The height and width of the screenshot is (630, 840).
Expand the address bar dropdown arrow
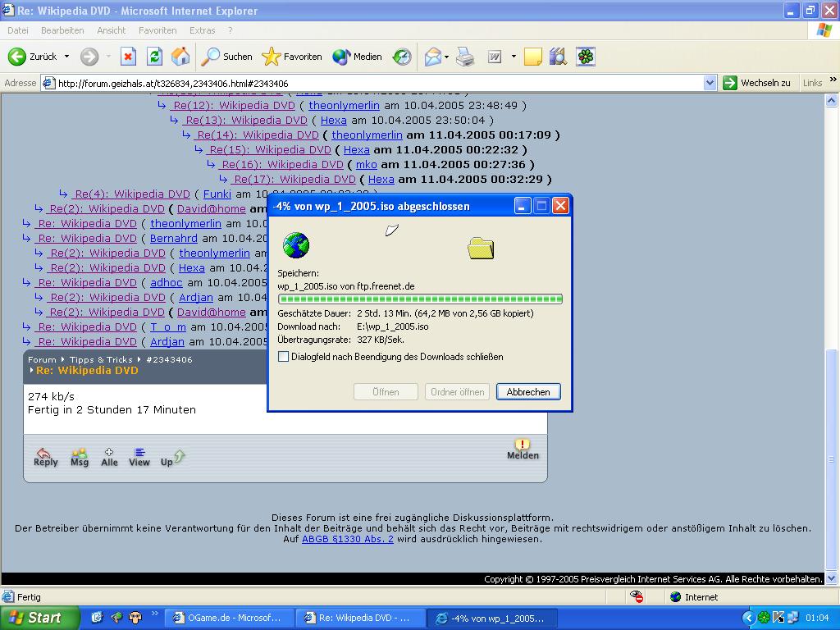point(710,83)
